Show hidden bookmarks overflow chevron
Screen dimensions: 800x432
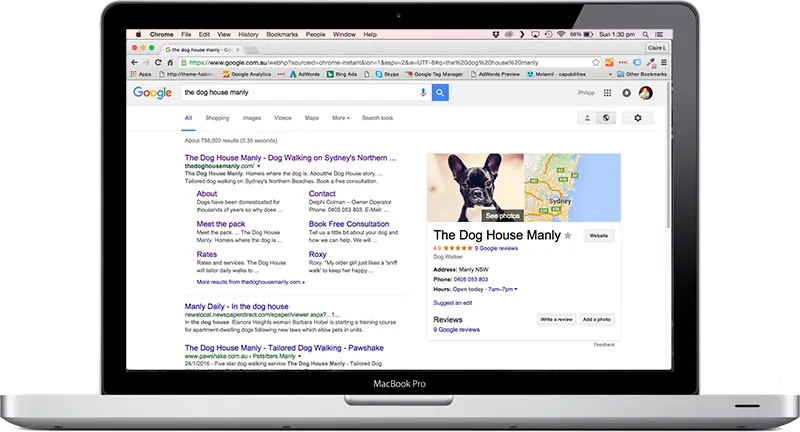tap(610, 74)
